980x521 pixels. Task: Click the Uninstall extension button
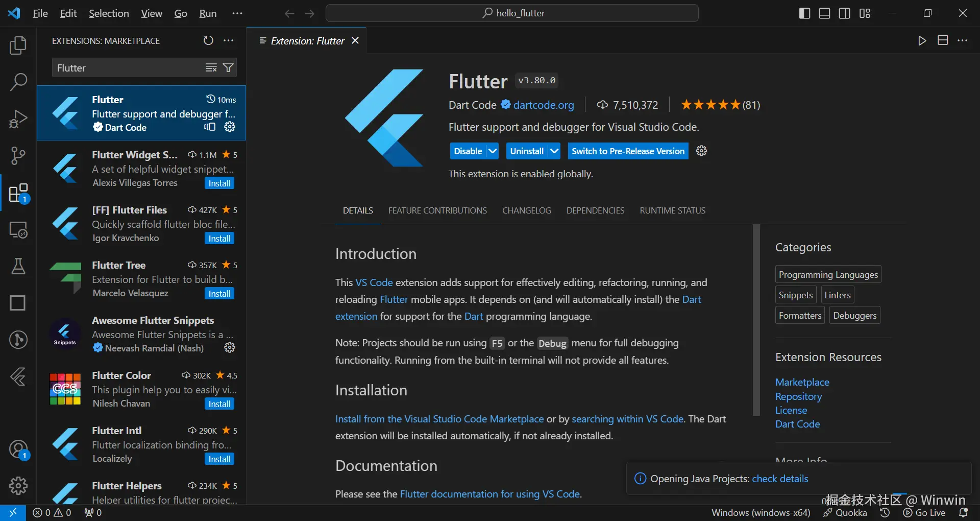tap(527, 151)
